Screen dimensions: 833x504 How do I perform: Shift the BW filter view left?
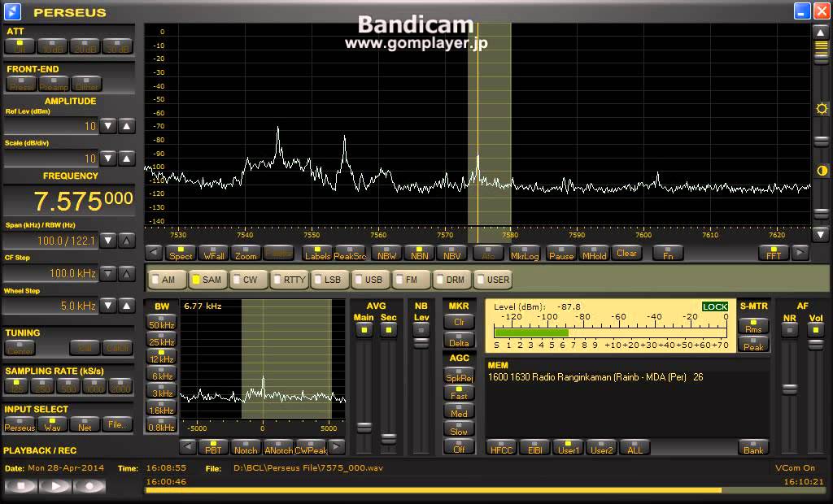(x=188, y=446)
